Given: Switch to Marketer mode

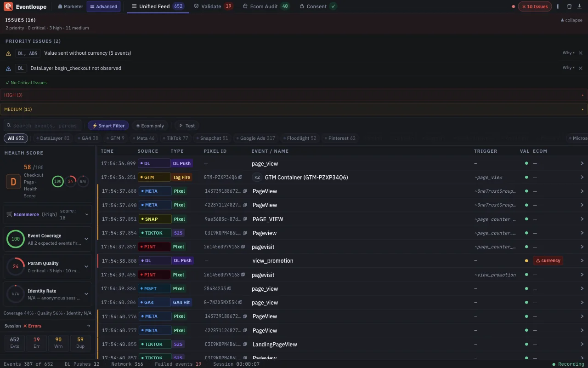Looking at the screenshot, I should 71,6.
